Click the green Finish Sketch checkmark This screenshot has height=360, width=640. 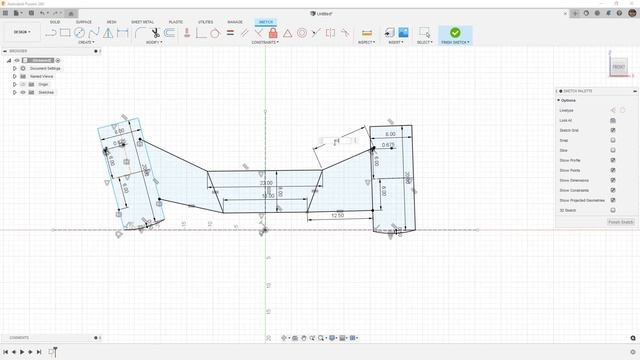point(455,32)
